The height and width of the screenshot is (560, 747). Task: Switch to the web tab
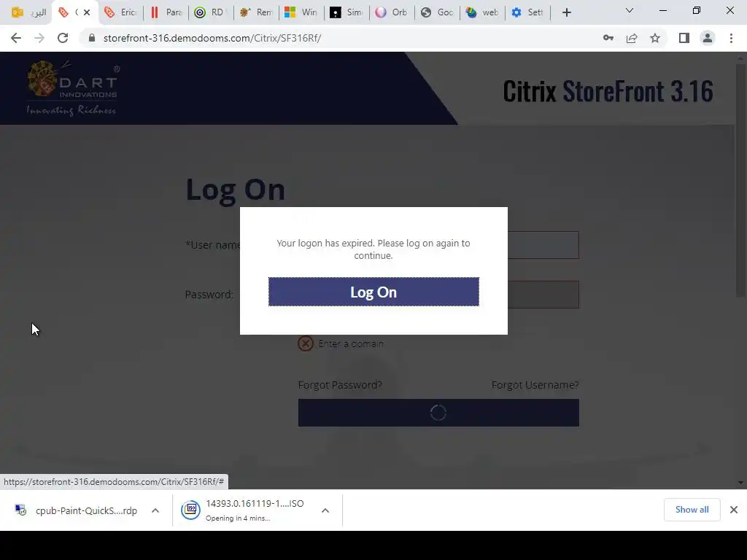tap(482, 12)
